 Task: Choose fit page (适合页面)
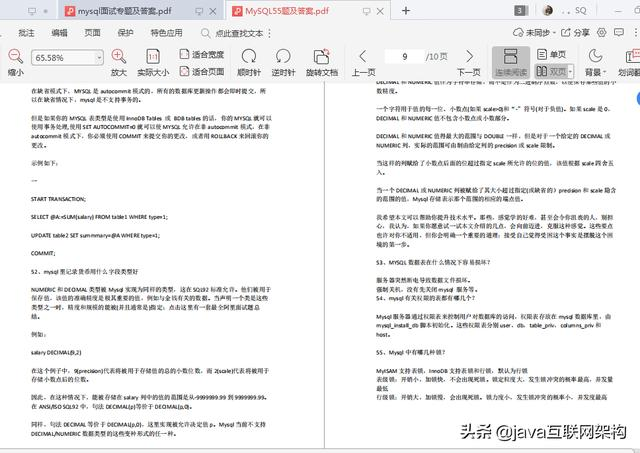[x=202, y=71]
